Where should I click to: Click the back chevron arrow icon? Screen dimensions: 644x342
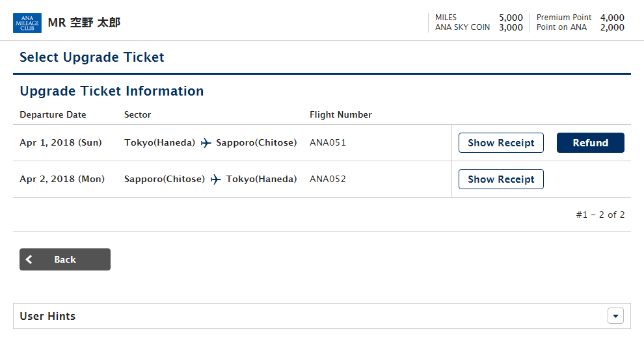pyautogui.click(x=29, y=259)
